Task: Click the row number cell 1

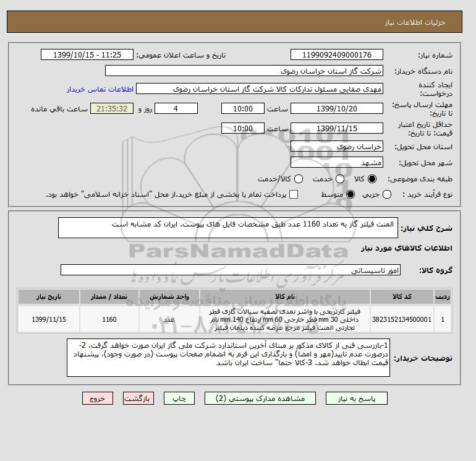Action: pos(443,319)
